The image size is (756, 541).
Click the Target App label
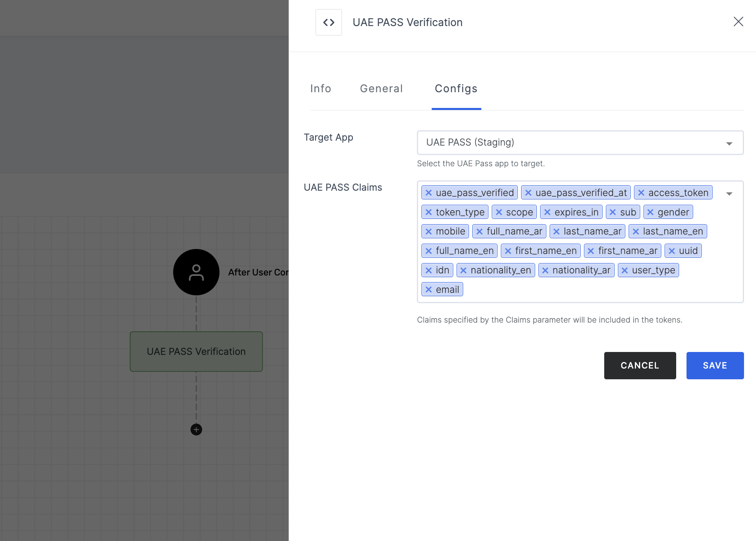(328, 137)
